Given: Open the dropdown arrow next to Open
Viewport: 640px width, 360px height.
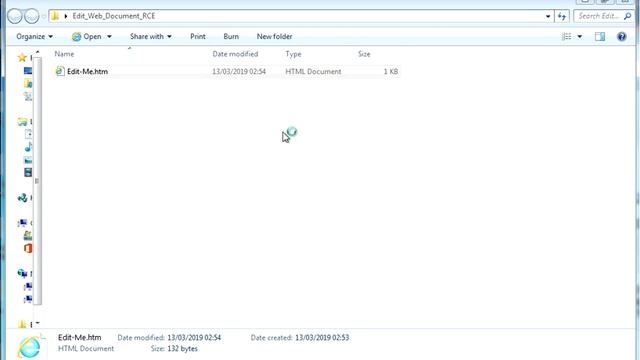Looking at the screenshot, I should click(109, 37).
